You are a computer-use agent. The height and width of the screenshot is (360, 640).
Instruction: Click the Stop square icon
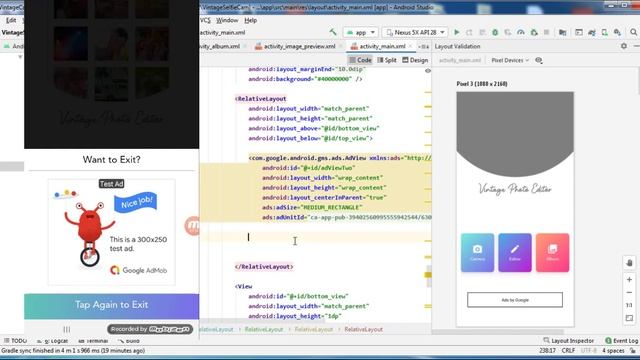(x=547, y=32)
